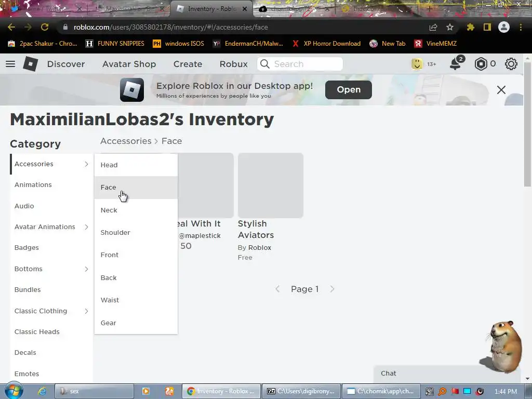532x399 pixels.
Task: Go to the previous inventory page
Action: pos(277,289)
